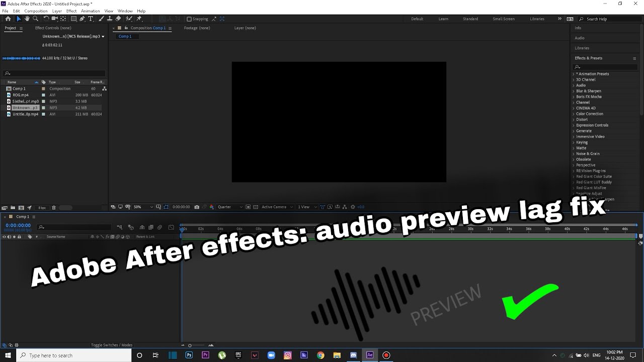Toggle Draft 3D in timeline
Screen dimensions: 644x362
tap(131, 227)
